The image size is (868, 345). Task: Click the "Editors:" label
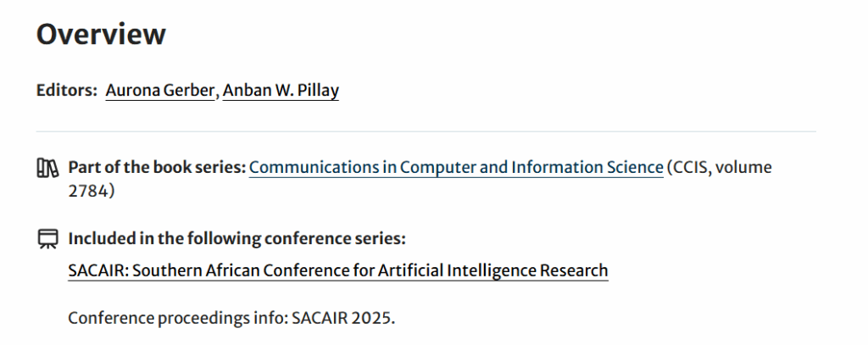click(x=67, y=91)
